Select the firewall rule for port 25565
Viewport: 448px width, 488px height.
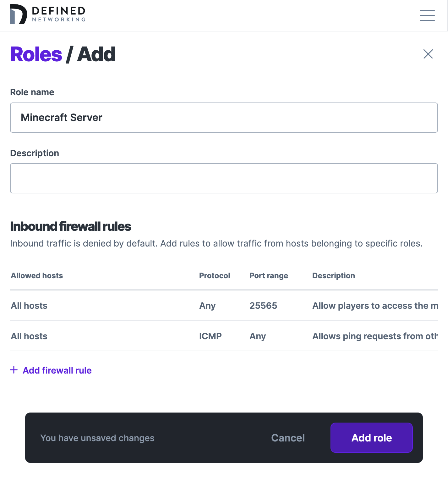point(157,305)
